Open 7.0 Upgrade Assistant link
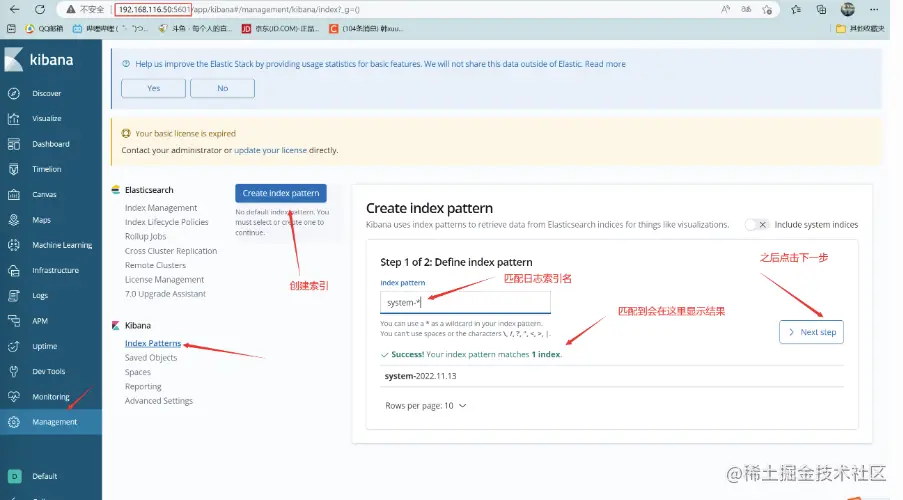This screenshot has width=903, height=500. click(x=165, y=294)
